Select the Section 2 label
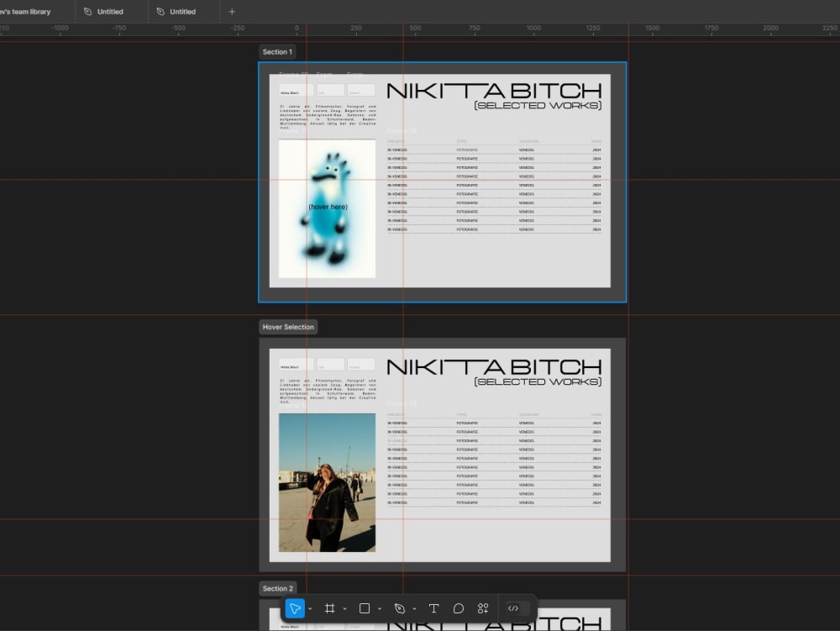The image size is (840, 631). pyautogui.click(x=277, y=588)
